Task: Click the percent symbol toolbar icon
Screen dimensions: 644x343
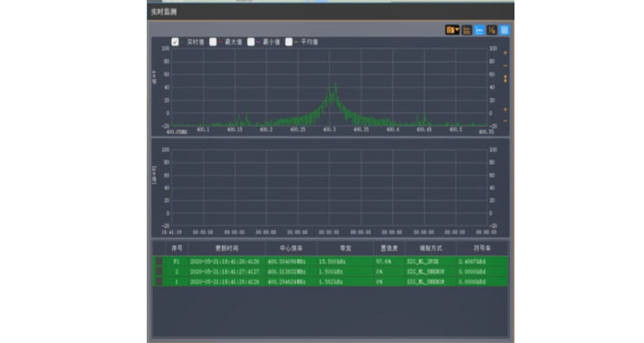Action: coord(492,30)
